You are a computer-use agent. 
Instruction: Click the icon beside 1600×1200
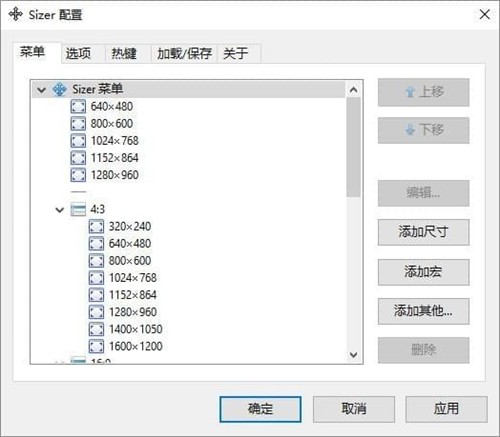tap(96, 346)
